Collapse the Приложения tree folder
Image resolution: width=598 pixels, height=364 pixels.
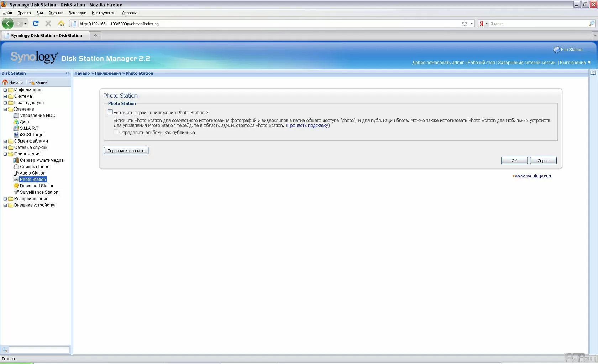(5, 154)
